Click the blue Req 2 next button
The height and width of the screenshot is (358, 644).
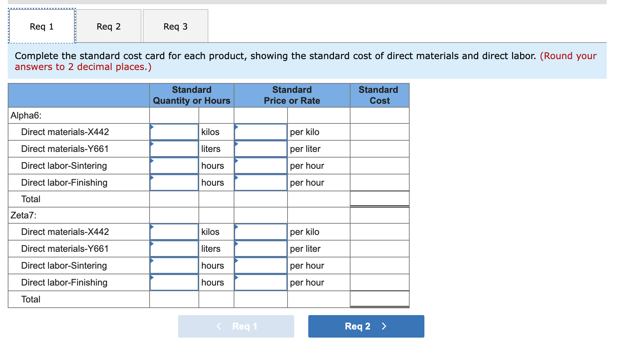click(366, 326)
